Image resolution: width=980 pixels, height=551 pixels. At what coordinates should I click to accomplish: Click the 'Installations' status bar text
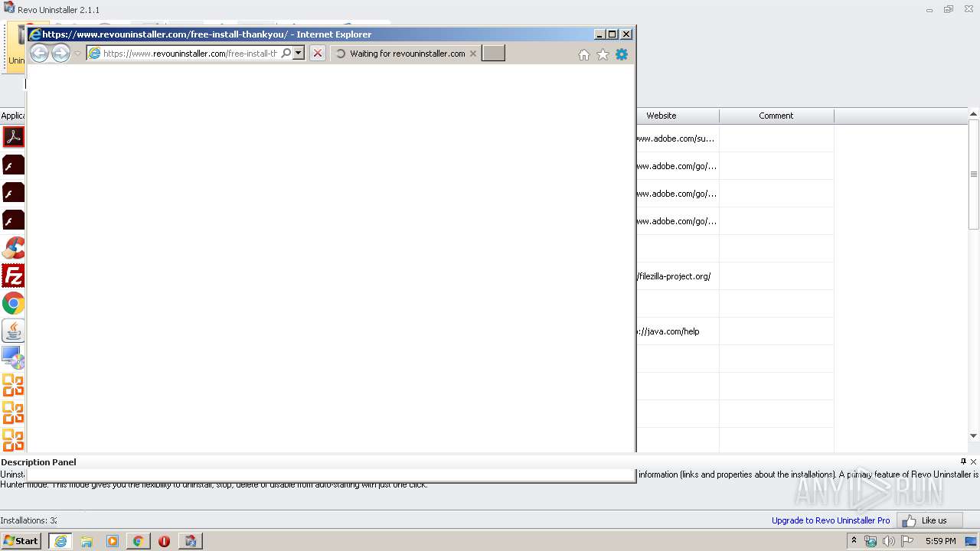(28, 520)
